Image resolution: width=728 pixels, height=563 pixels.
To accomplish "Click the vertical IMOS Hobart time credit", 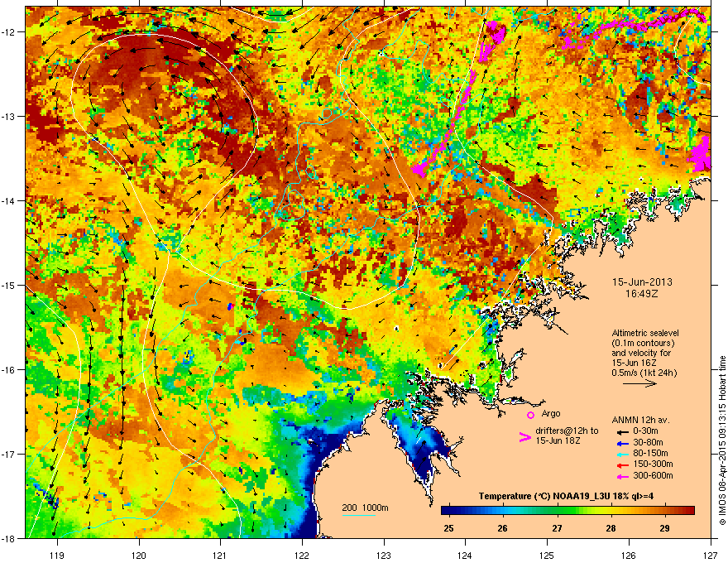I will (722, 440).
